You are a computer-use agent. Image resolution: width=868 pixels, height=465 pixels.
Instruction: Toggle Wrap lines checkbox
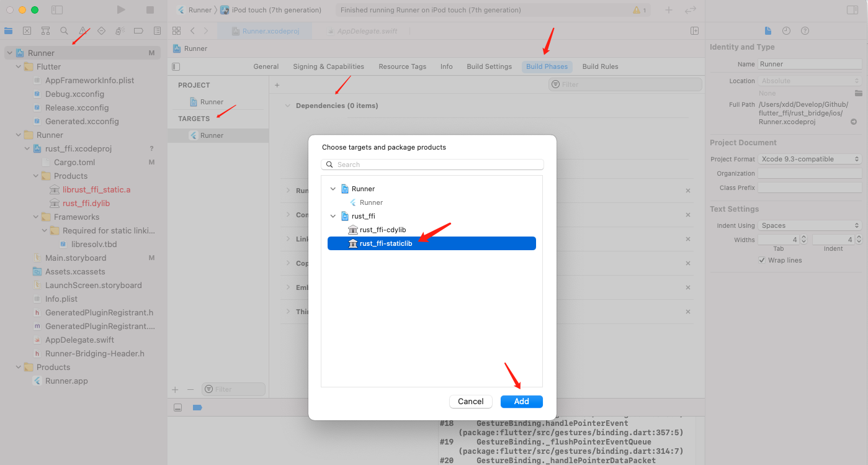tap(762, 260)
